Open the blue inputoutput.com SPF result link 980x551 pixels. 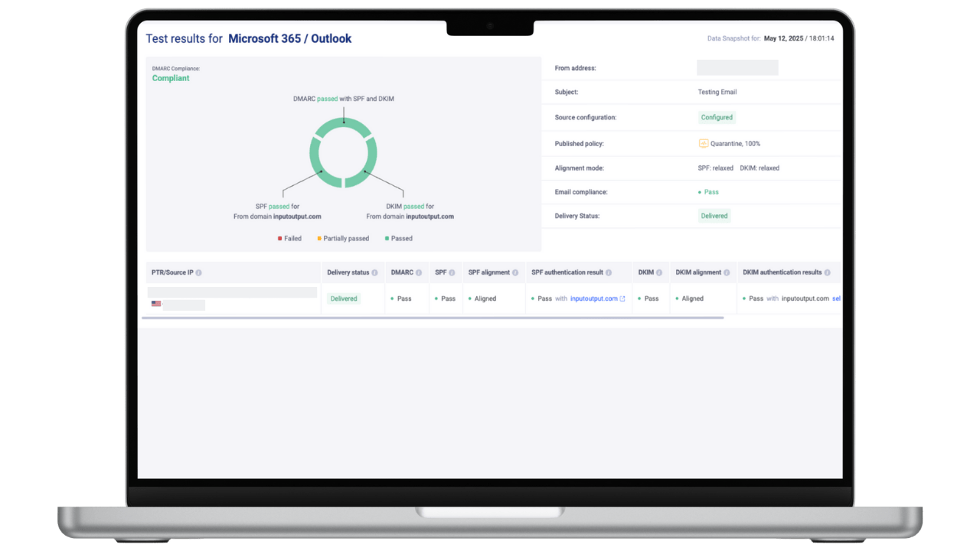pyautogui.click(x=594, y=298)
